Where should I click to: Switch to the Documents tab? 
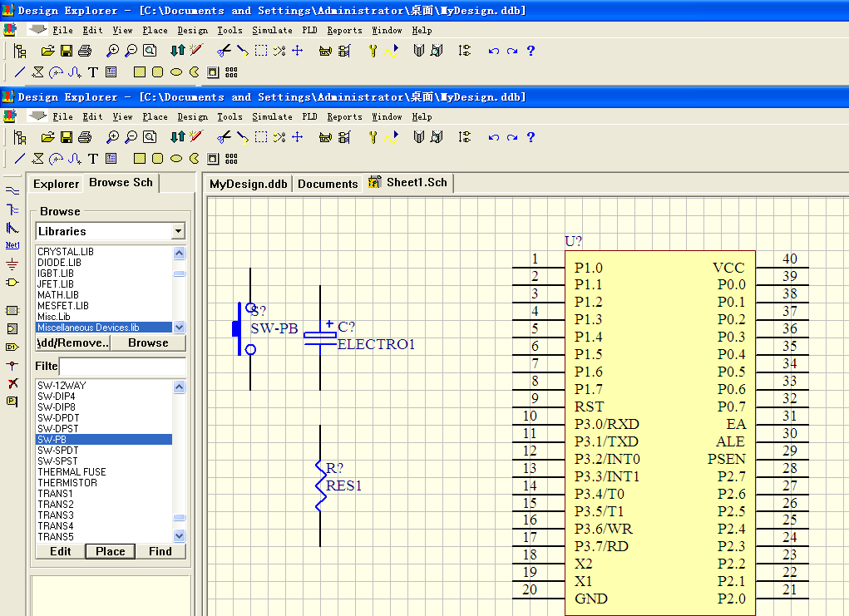pyautogui.click(x=328, y=184)
